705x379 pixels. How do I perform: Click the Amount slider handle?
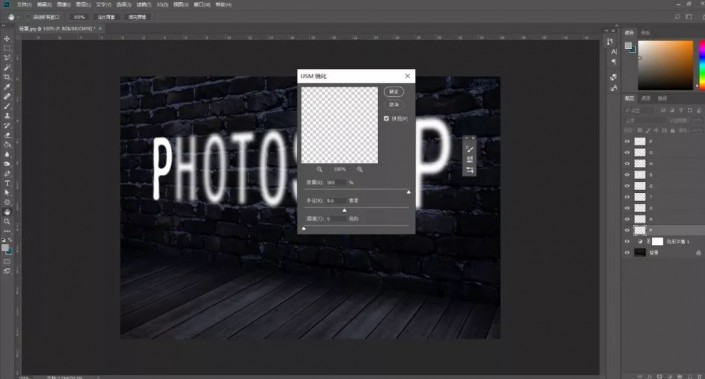click(408, 192)
